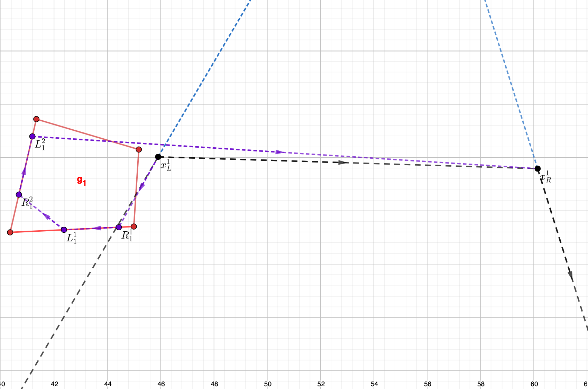This screenshot has width=588, height=389.
Task: Select the light blue dashed line above x_R¹
Action: tap(511, 84)
